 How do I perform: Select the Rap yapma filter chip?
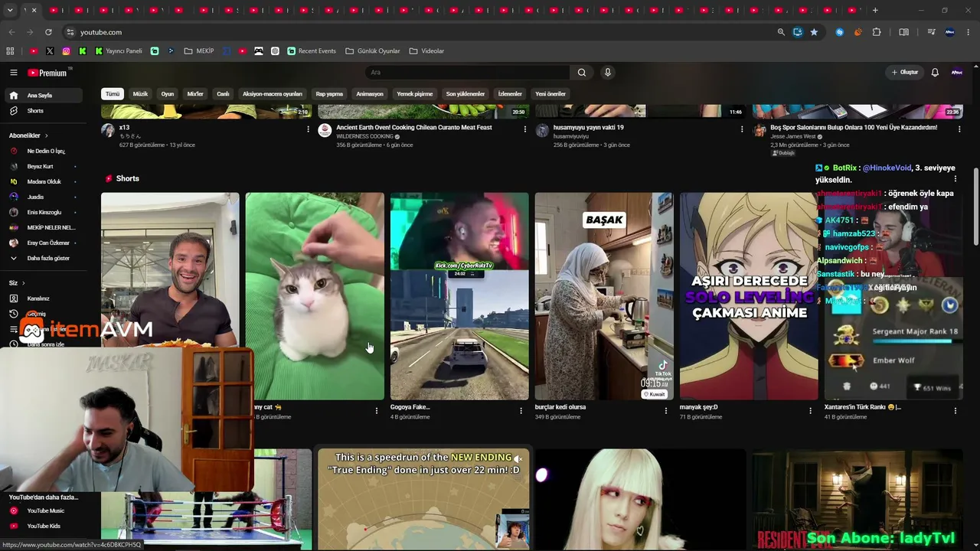(329, 94)
